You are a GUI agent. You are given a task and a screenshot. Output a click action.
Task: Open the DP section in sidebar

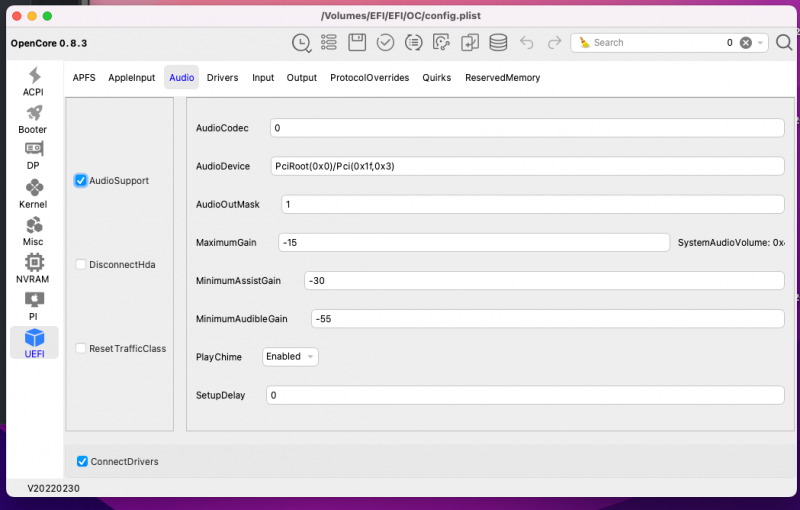click(34, 156)
